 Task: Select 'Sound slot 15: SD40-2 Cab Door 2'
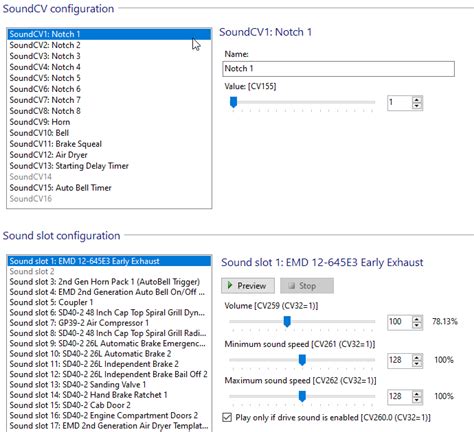109,406
